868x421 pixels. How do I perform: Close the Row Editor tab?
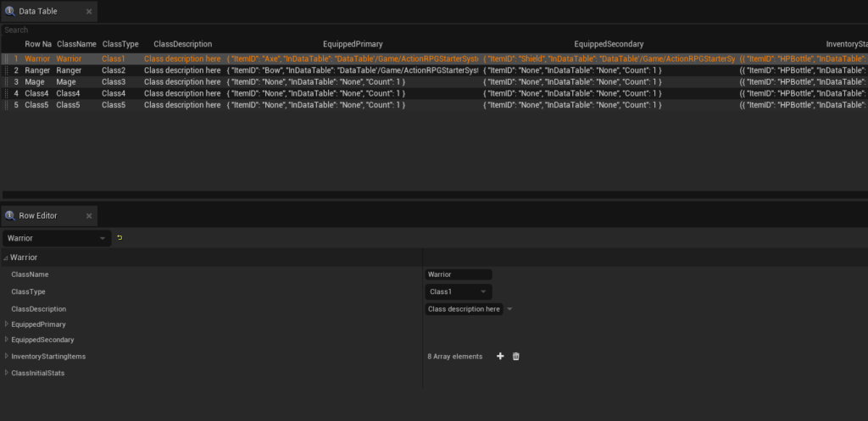(88, 216)
